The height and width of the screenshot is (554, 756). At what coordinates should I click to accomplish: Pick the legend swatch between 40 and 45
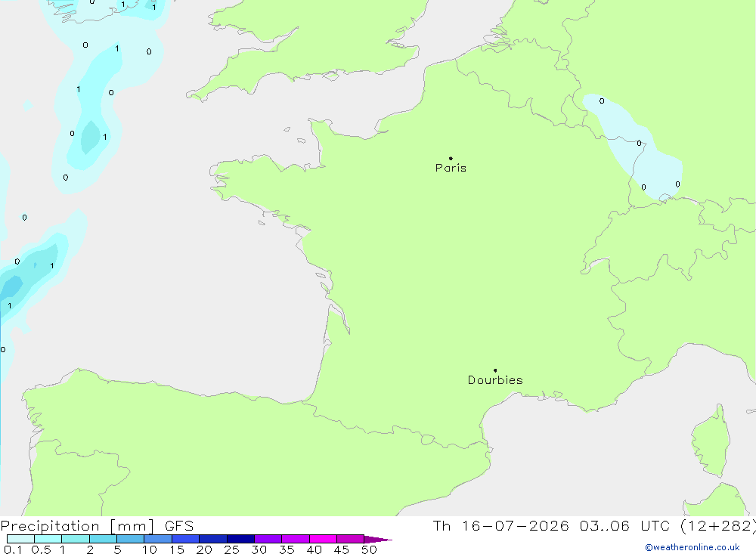point(323,539)
